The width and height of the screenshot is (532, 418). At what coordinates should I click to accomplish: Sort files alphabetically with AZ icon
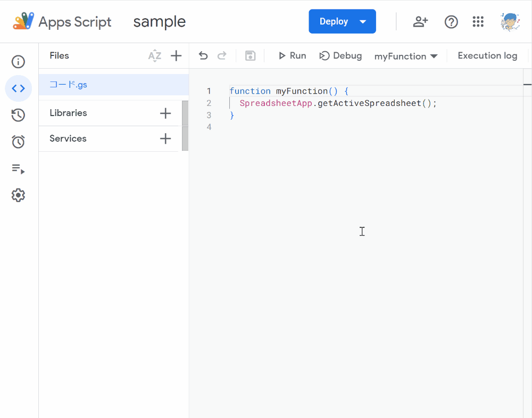[x=155, y=56]
